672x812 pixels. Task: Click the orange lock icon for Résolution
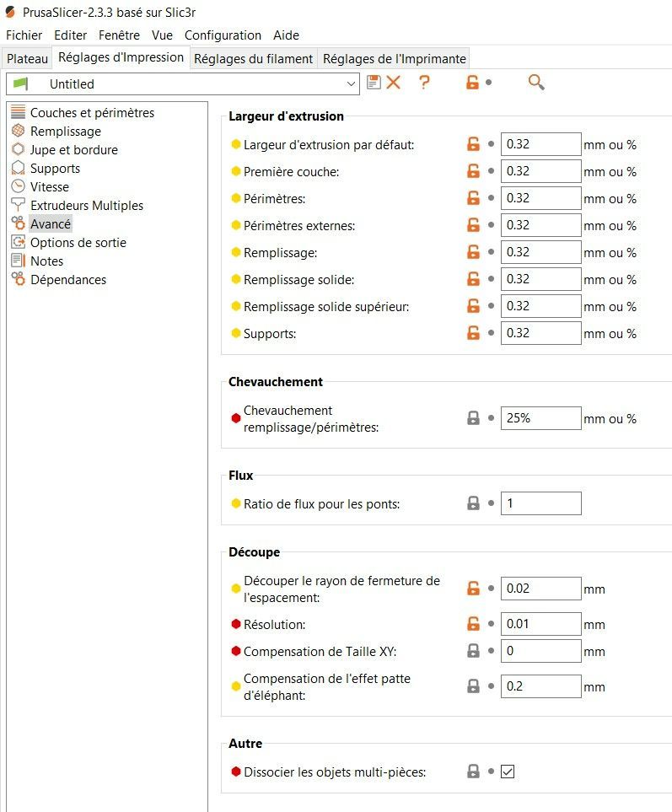coord(473,623)
